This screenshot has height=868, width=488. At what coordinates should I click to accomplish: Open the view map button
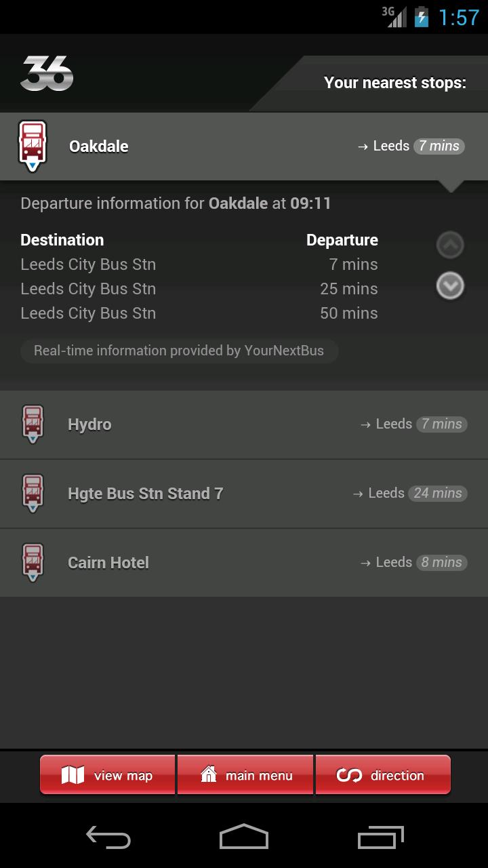coord(108,775)
